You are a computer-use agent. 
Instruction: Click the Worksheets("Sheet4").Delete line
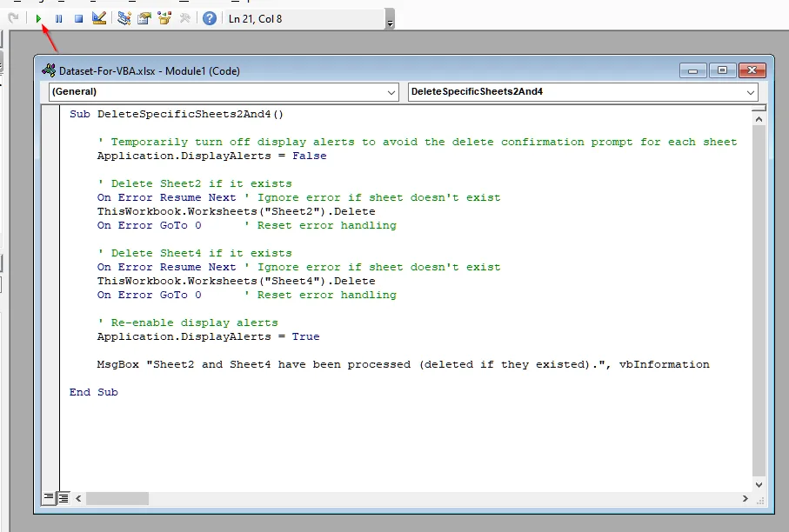coord(236,281)
